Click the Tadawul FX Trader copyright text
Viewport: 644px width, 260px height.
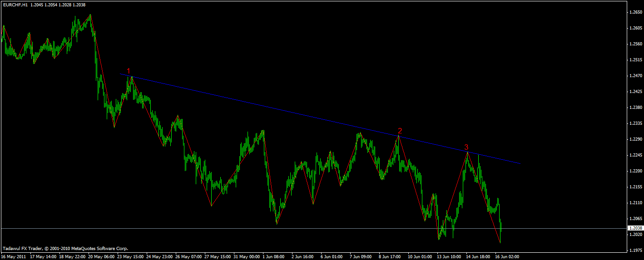click(65, 249)
